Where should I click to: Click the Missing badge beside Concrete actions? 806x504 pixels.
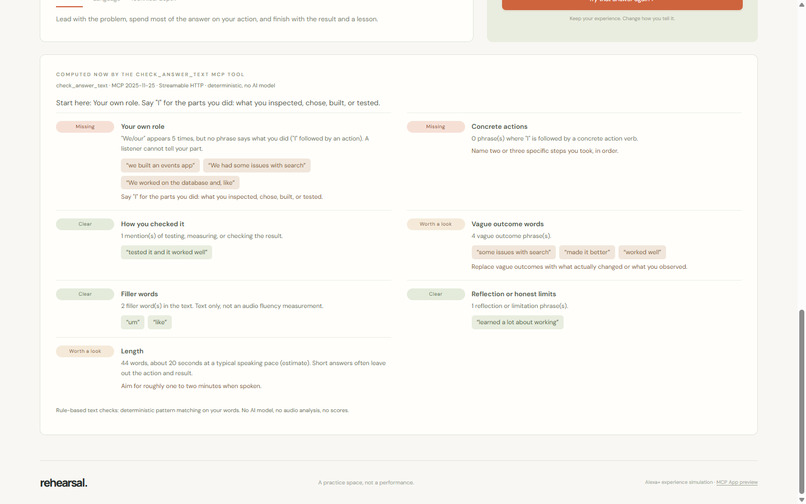(435, 127)
